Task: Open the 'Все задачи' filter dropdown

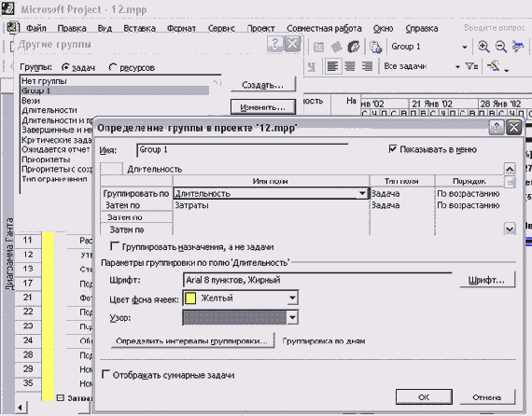Action: click(457, 66)
